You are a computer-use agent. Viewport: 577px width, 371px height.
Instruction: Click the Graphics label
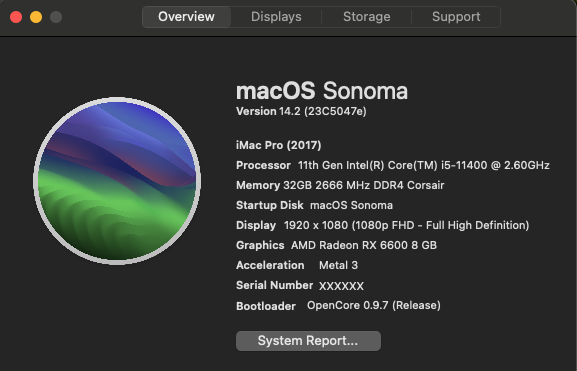click(x=260, y=245)
